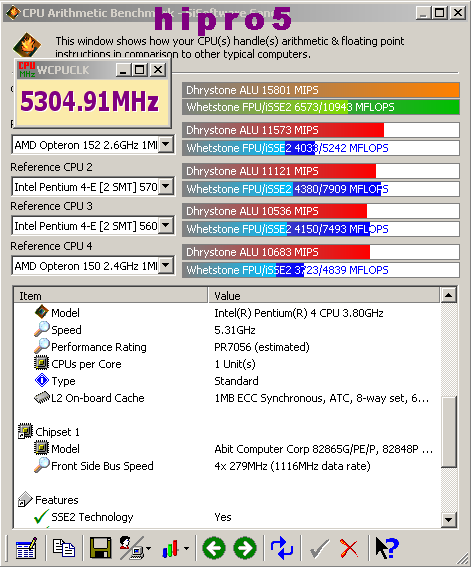471x567 pixels.
Task: Open the arrow next to user/computer icon
Action: point(149,549)
